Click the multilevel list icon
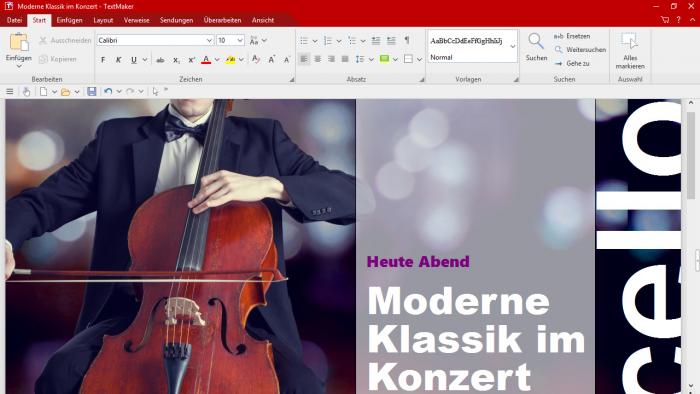Viewport: 700px width, 394px height. pos(352,41)
